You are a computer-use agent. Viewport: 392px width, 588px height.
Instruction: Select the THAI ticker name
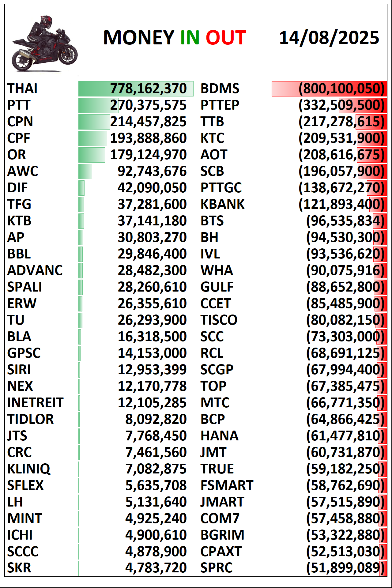click(x=22, y=89)
